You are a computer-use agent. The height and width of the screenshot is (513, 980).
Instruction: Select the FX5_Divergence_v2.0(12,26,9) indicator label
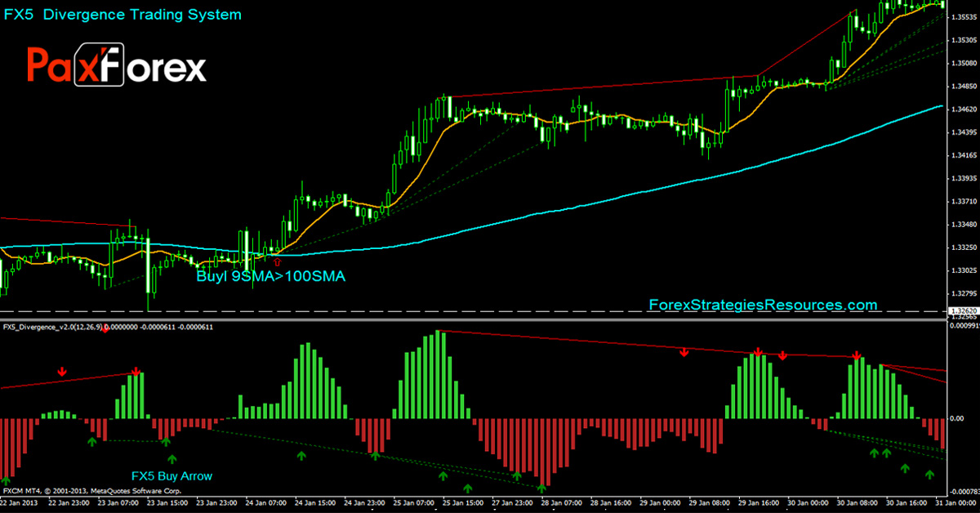coord(51,327)
